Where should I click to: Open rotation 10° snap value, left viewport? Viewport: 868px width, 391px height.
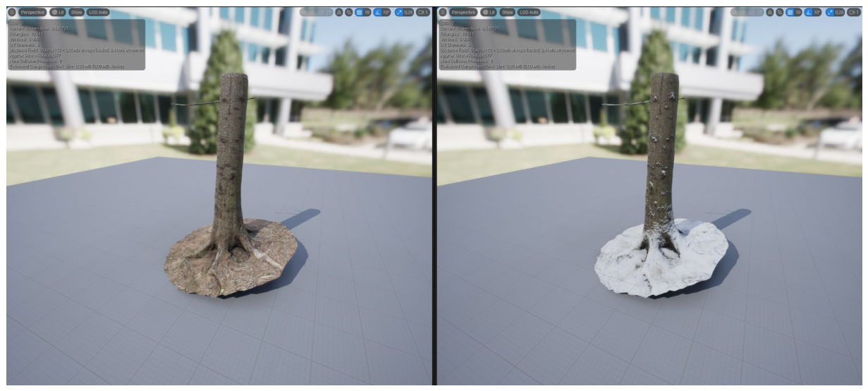point(386,13)
